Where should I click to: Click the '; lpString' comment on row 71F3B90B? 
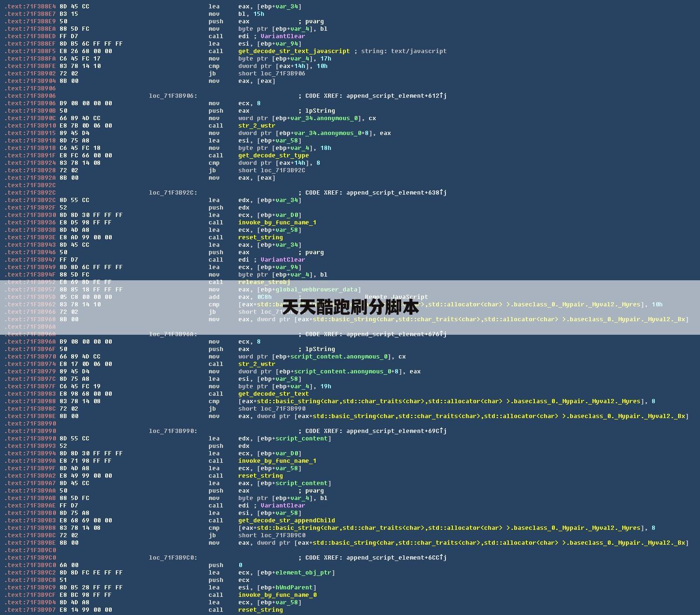pyautogui.click(x=316, y=111)
